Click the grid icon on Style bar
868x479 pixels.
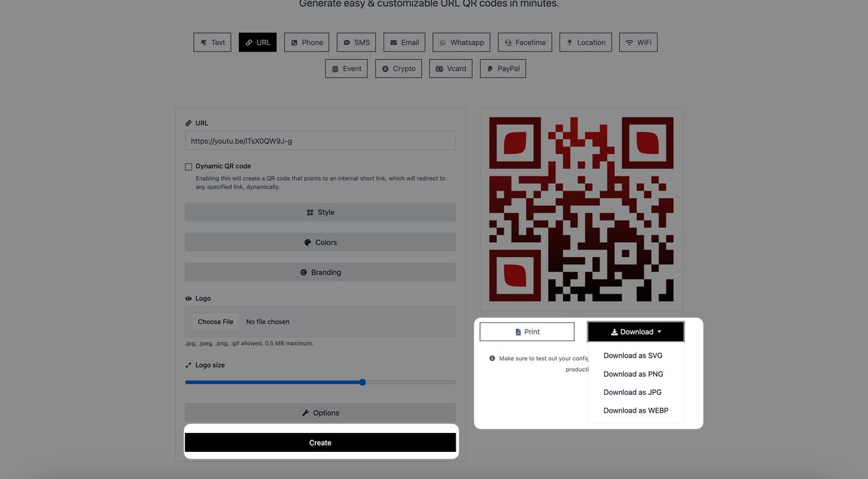click(310, 212)
